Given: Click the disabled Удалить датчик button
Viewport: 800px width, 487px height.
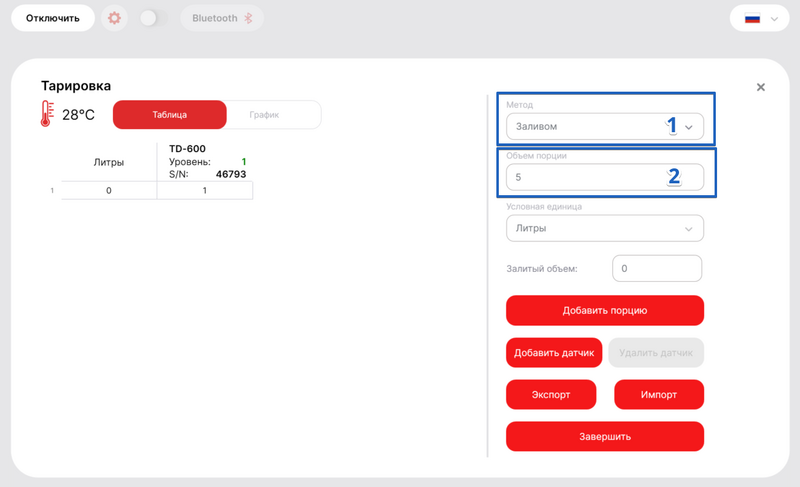Looking at the screenshot, I should pyautogui.click(x=656, y=352).
